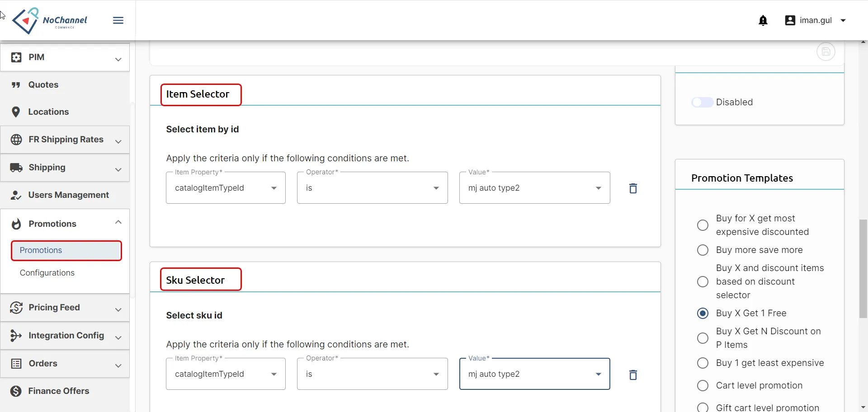Click the save icon button

(x=826, y=51)
